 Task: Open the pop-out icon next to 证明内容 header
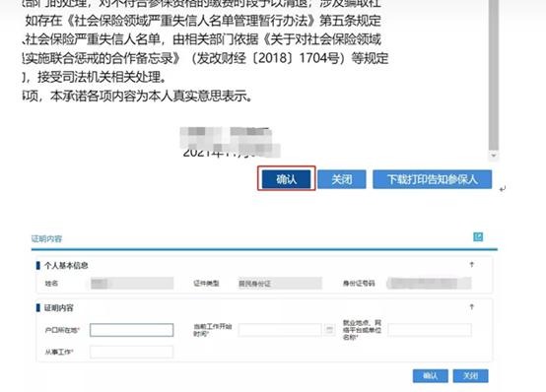point(478,236)
